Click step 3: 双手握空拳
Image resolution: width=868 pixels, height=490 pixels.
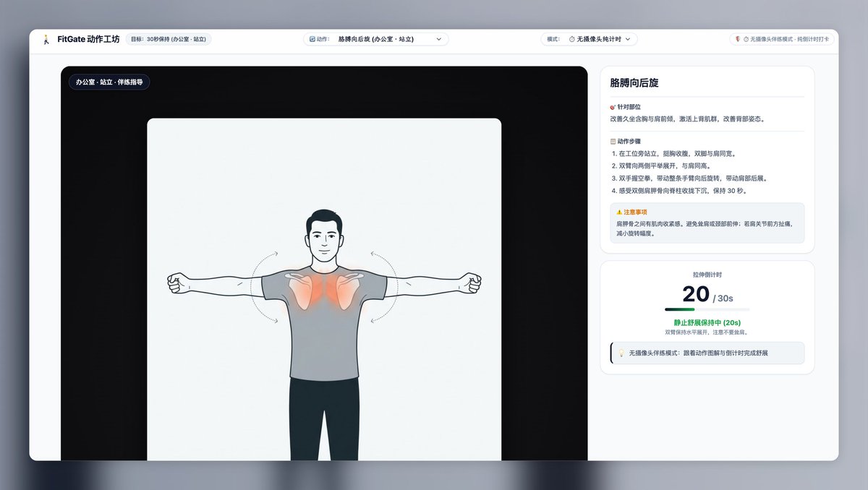point(689,179)
